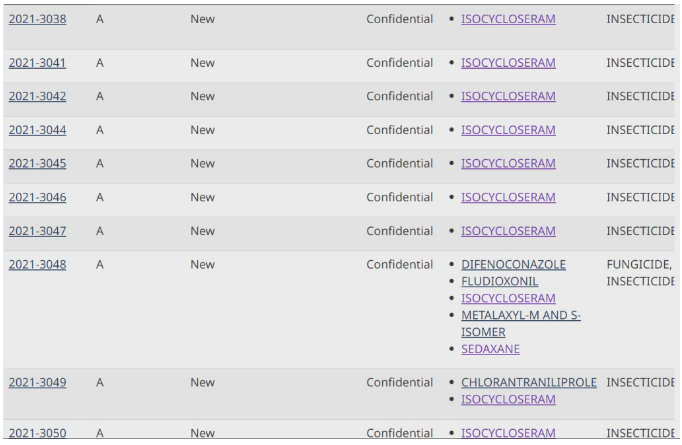Image resolution: width=682 pixels, height=445 pixels.
Task: Follow the FLUDIOXONIL ingredient link
Action: (x=499, y=281)
